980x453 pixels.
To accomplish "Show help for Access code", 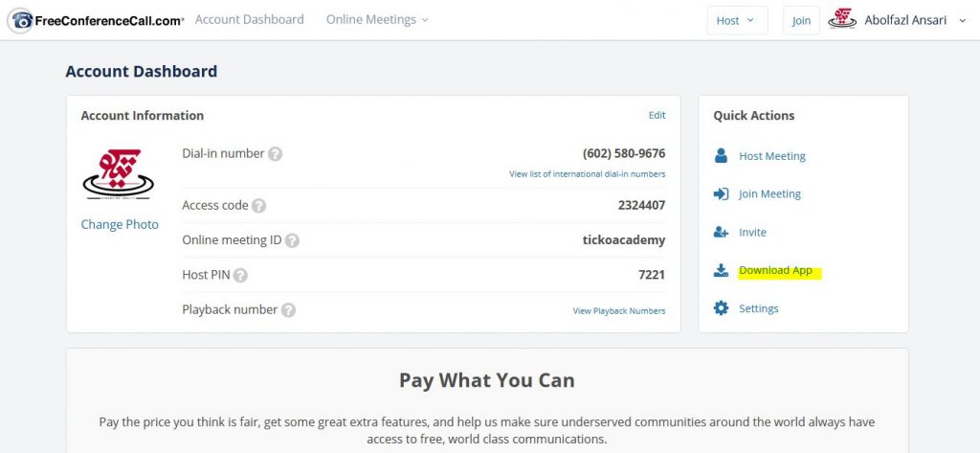I will click(258, 206).
